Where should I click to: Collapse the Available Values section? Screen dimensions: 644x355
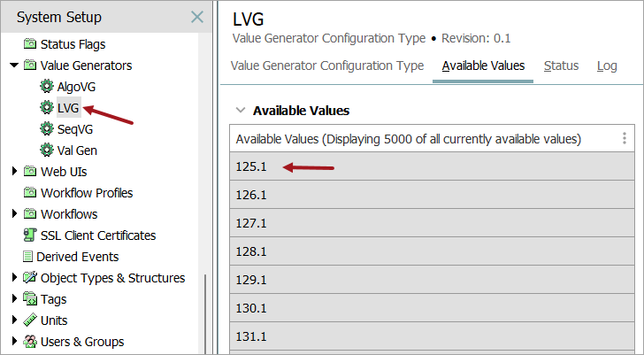240,111
